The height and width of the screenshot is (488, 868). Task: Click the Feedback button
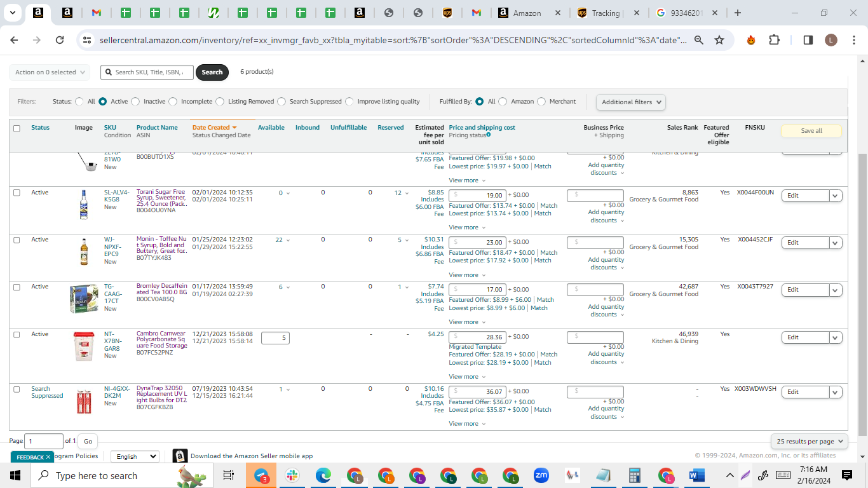[33, 457]
